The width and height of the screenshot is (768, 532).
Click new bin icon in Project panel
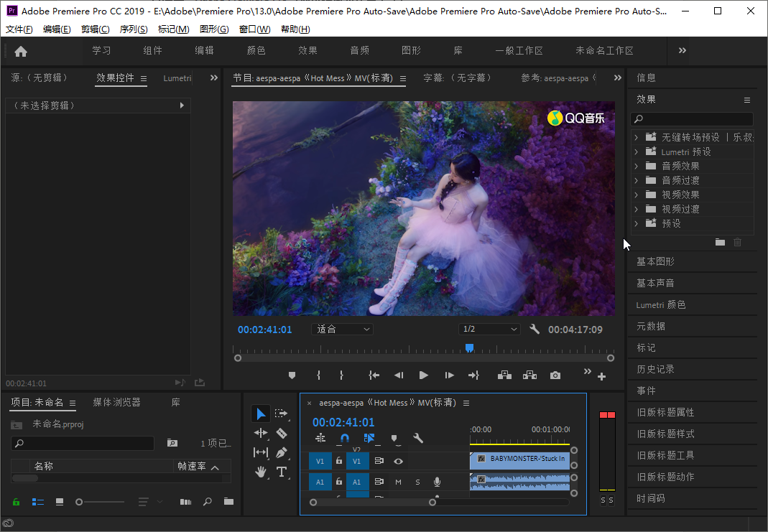(228, 501)
